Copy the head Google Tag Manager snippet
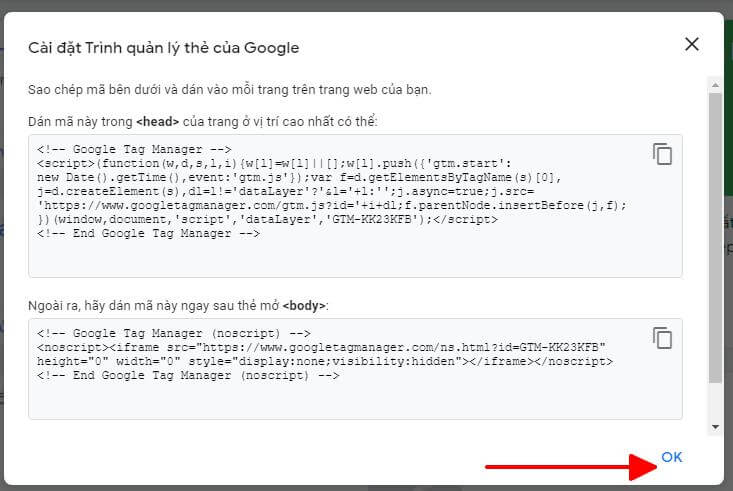733x491 pixels. pos(662,154)
